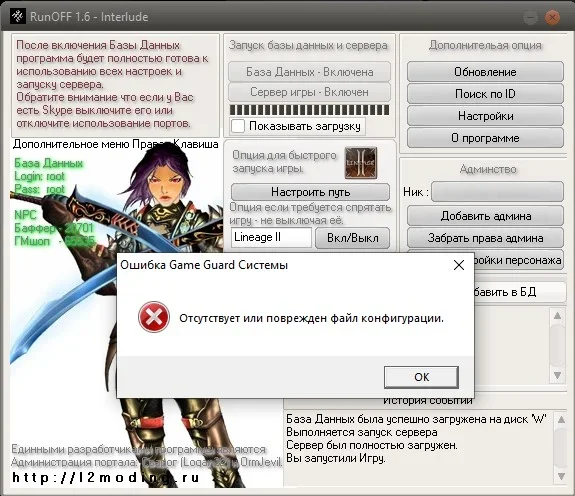Click up arrow of the БД list scrollbar

click(557, 316)
